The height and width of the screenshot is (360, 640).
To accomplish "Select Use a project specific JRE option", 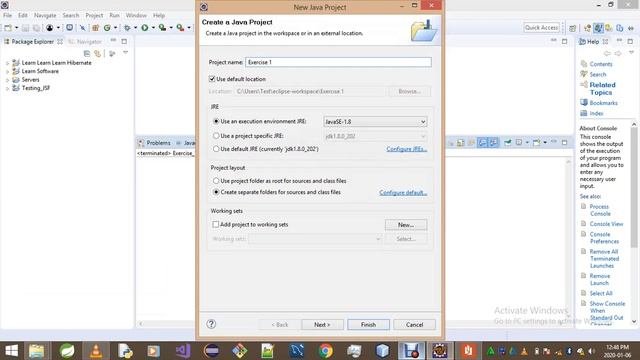I will coord(216,136).
